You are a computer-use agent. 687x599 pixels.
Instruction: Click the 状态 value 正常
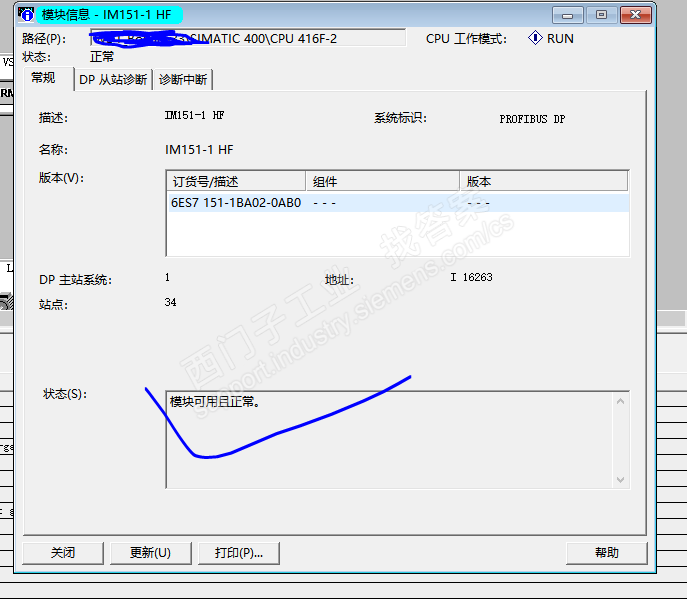(102, 57)
